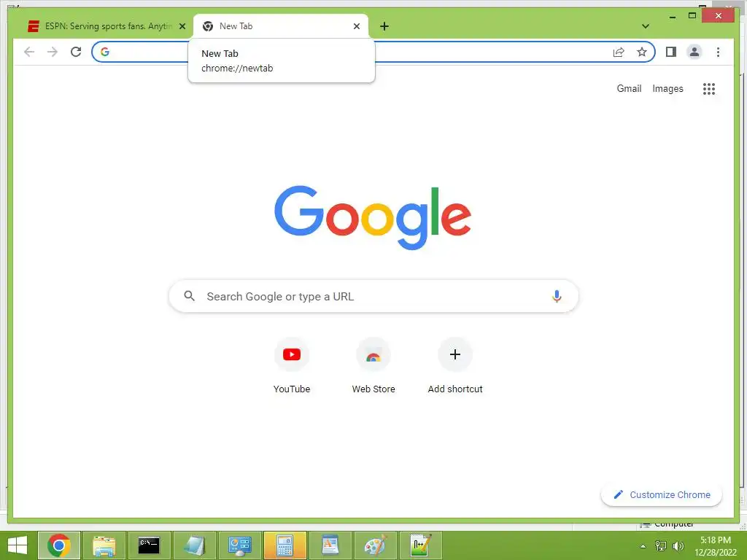The image size is (747, 560).
Task: Bookmark this tab with the star icon
Action: tap(642, 52)
